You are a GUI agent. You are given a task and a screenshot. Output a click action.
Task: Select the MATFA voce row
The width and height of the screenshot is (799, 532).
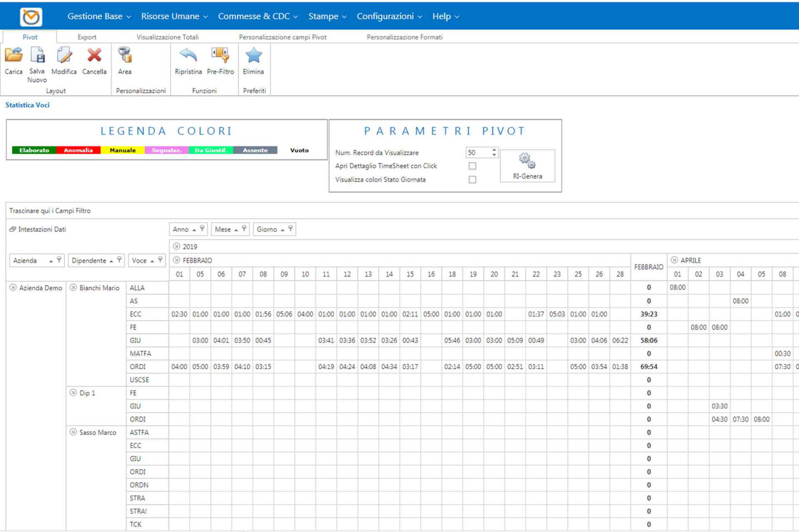(x=147, y=354)
